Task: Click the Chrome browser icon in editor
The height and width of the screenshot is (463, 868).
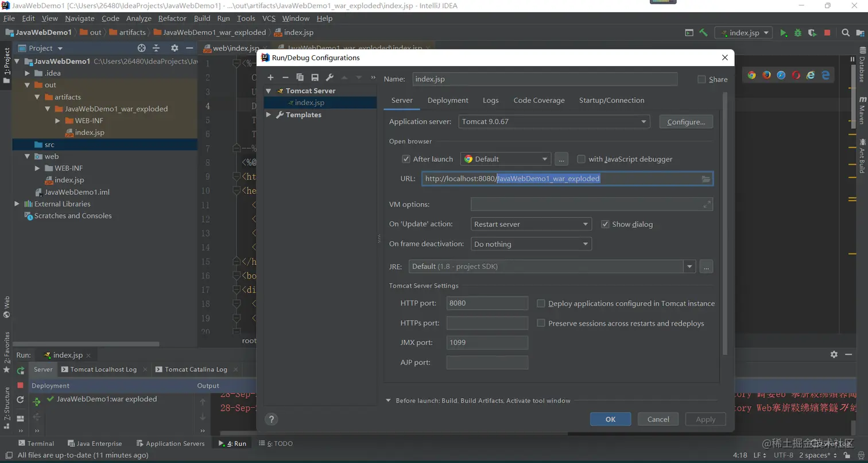Action: click(x=751, y=75)
